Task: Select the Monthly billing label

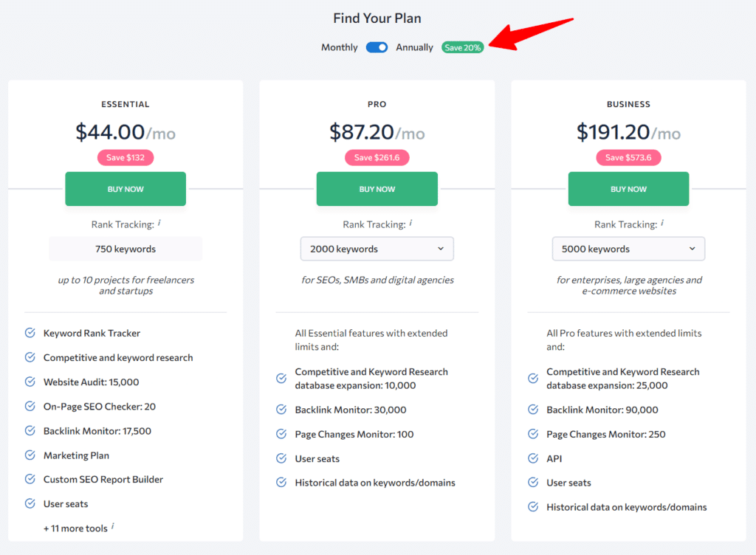Action: tap(339, 46)
